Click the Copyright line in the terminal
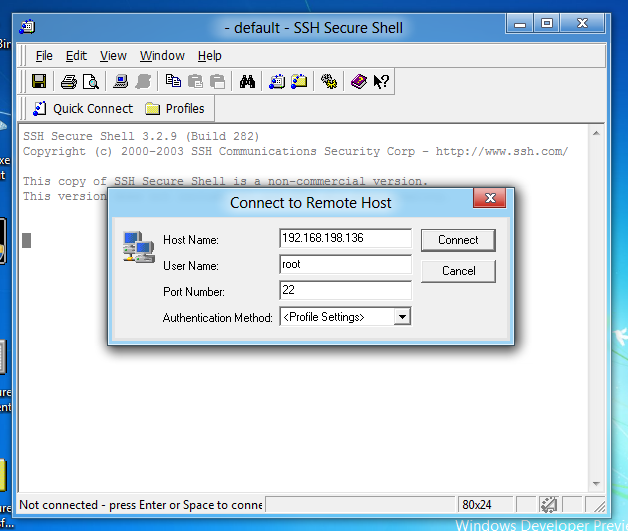 (x=295, y=151)
